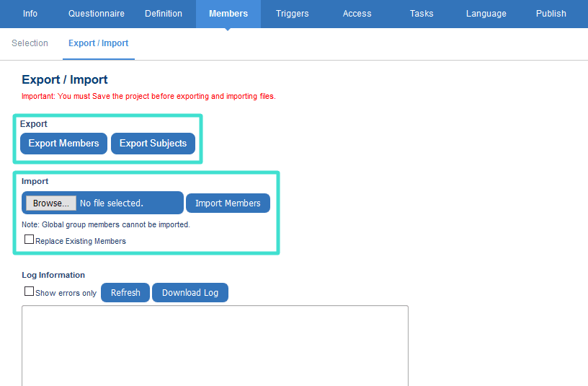Open the Triggers tab

pos(293,14)
